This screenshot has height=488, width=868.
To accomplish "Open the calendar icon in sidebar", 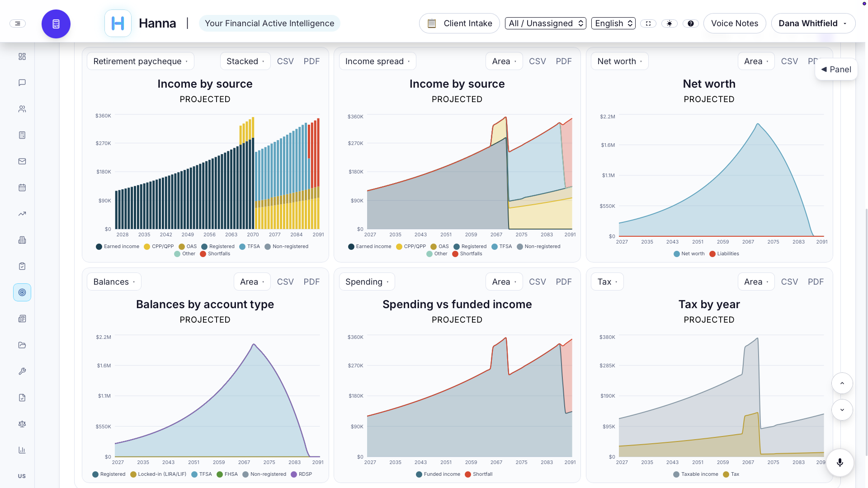I will click(x=22, y=188).
